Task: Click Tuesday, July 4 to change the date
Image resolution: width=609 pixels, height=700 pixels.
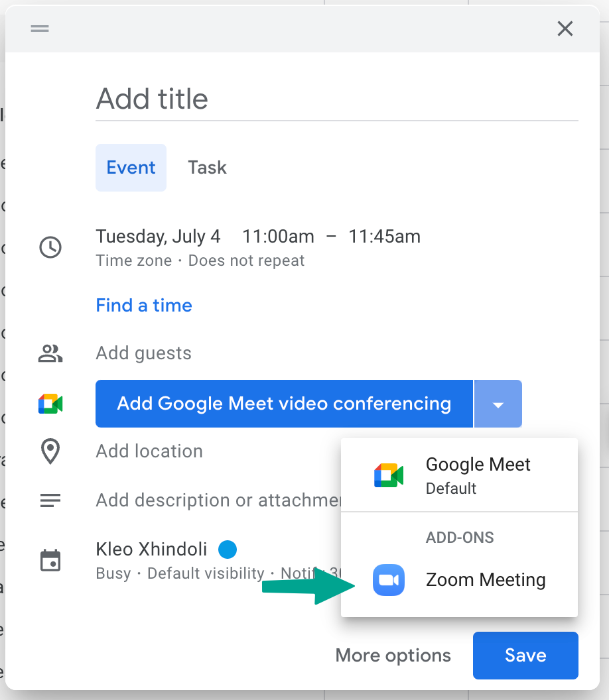Action: coord(158,236)
